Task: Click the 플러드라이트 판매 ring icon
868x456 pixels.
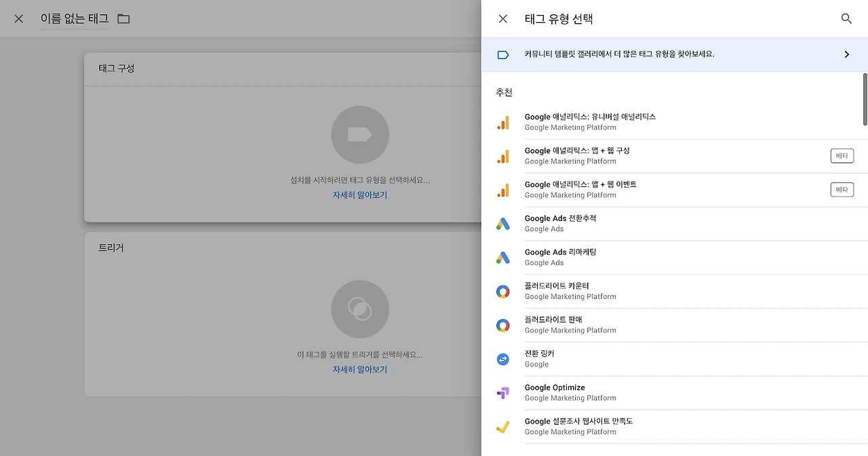Action: (502, 325)
